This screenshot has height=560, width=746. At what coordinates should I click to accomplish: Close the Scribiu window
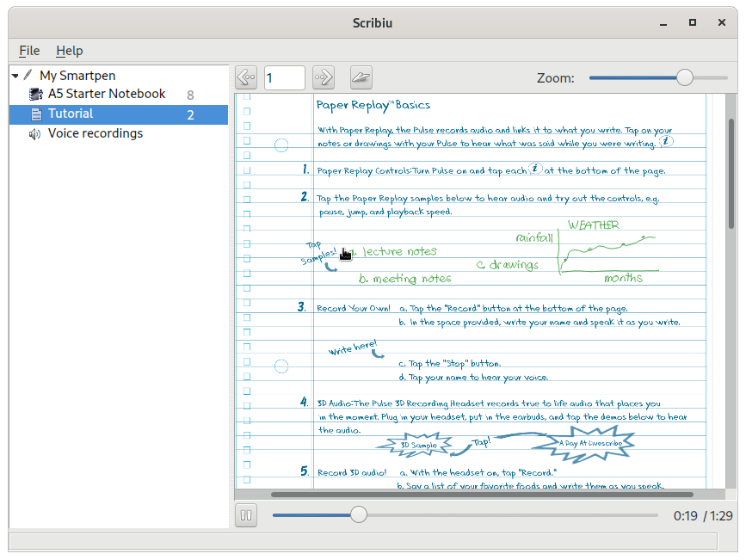pyautogui.click(x=722, y=22)
